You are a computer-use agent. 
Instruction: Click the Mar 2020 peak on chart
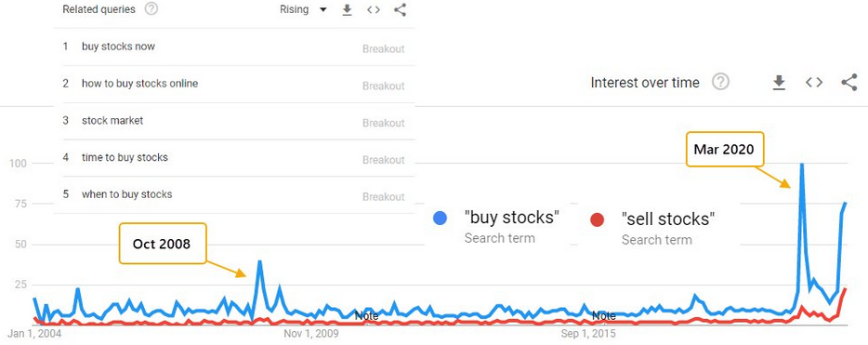[x=801, y=165]
